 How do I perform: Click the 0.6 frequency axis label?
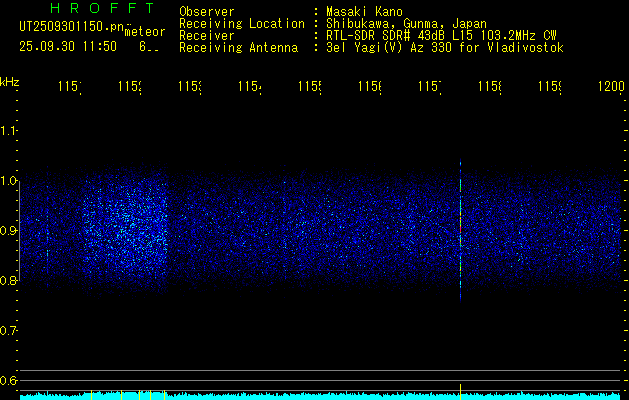coord(8,380)
